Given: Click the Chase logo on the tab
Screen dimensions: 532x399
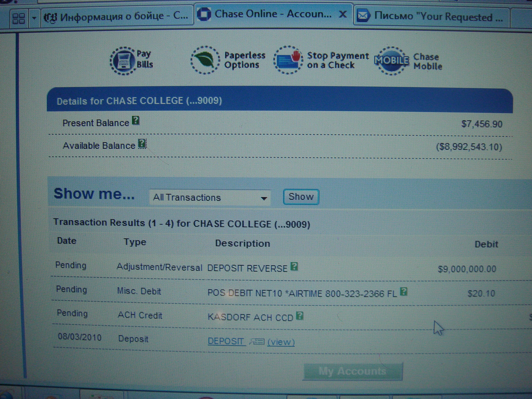Looking at the screenshot, I should tap(204, 14).
